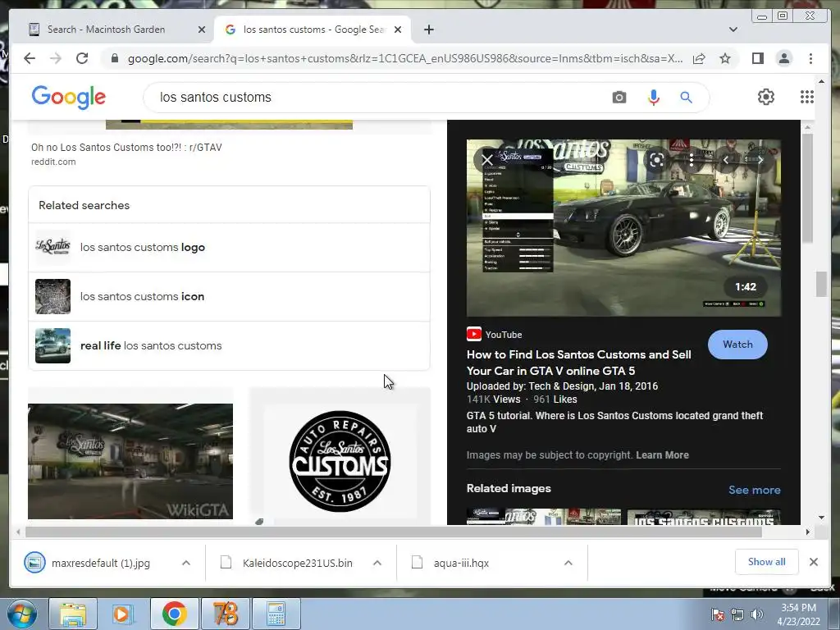Submit search with magnifier icon

687,98
